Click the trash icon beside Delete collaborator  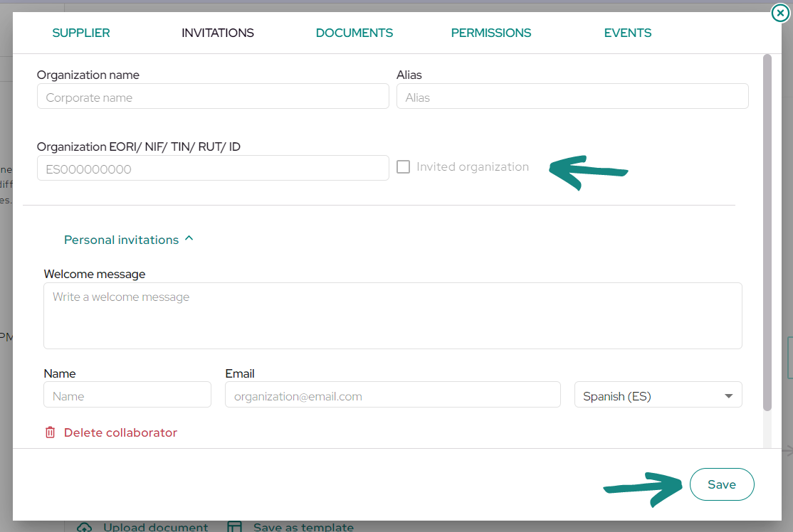click(x=50, y=432)
